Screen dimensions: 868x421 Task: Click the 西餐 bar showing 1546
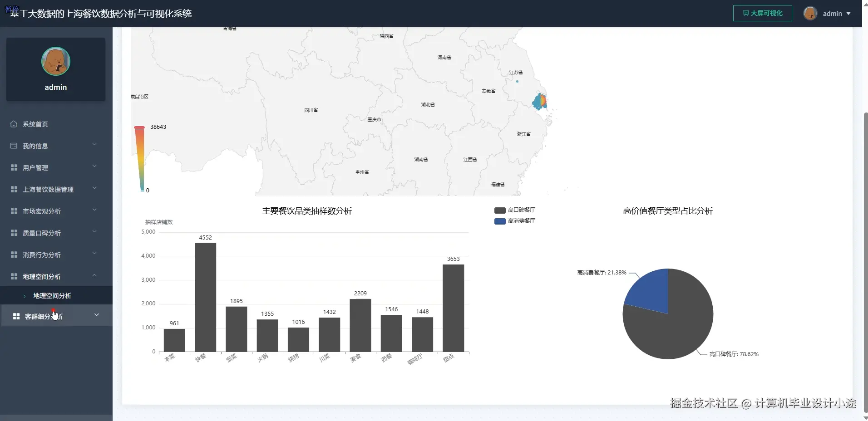pos(391,333)
